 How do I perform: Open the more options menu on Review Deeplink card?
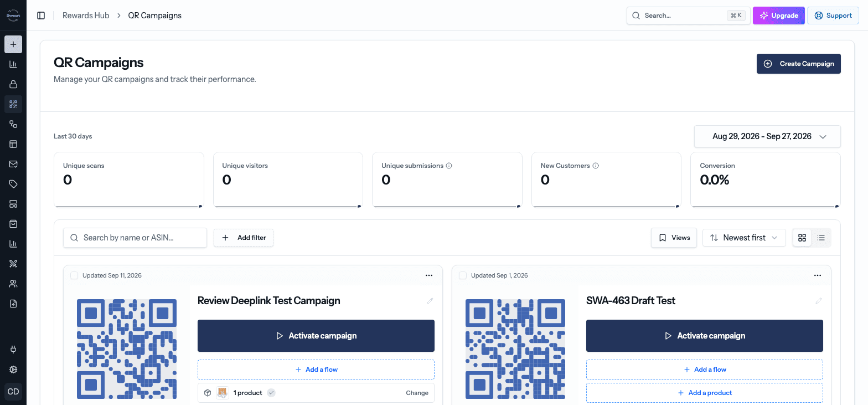pyautogui.click(x=429, y=275)
